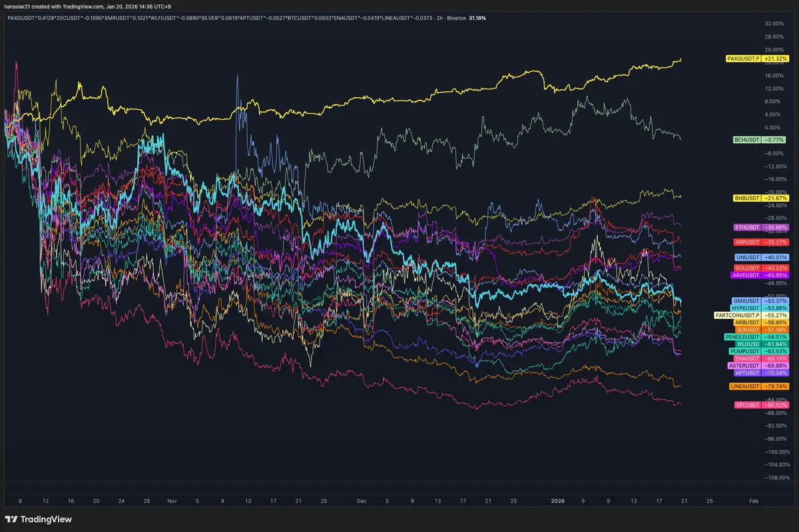Viewport: 799px width, 532px height.
Task: Click the APTUSDT price scale label
Action: click(x=760, y=373)
